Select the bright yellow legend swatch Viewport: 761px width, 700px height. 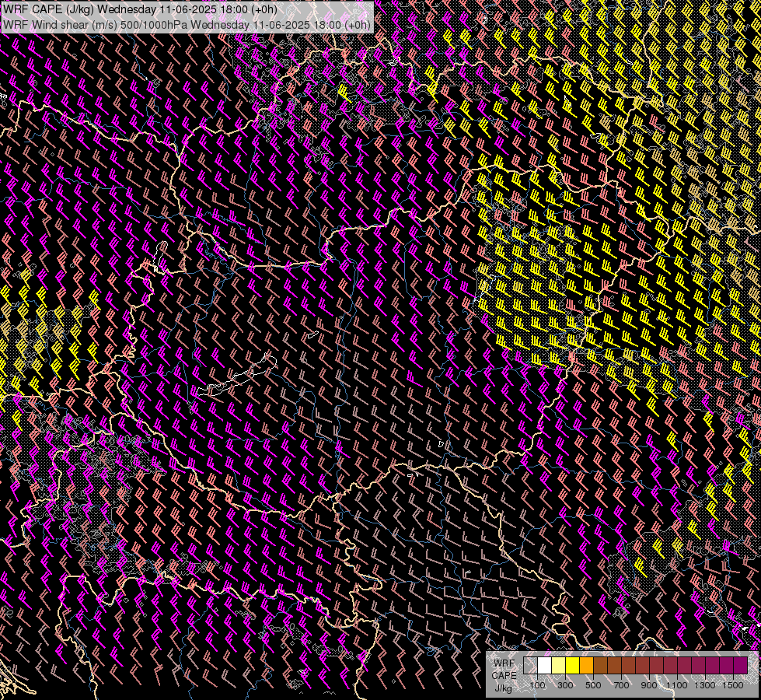pyautogui.click(x=573, y=666)
